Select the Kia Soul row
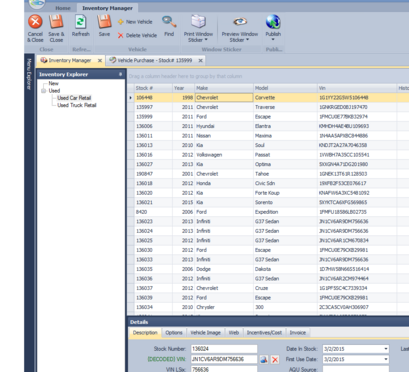This screenshot has height=372, width=409. point(268,145)
